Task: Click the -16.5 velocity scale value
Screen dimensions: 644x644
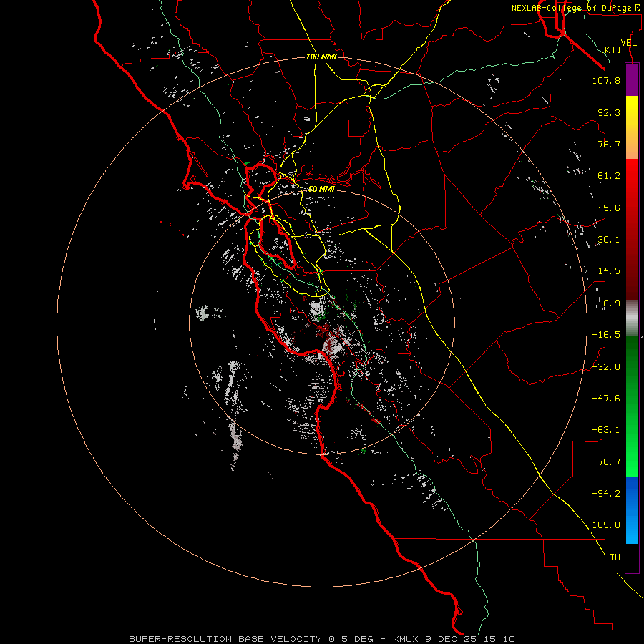Action: coord(606,335)
